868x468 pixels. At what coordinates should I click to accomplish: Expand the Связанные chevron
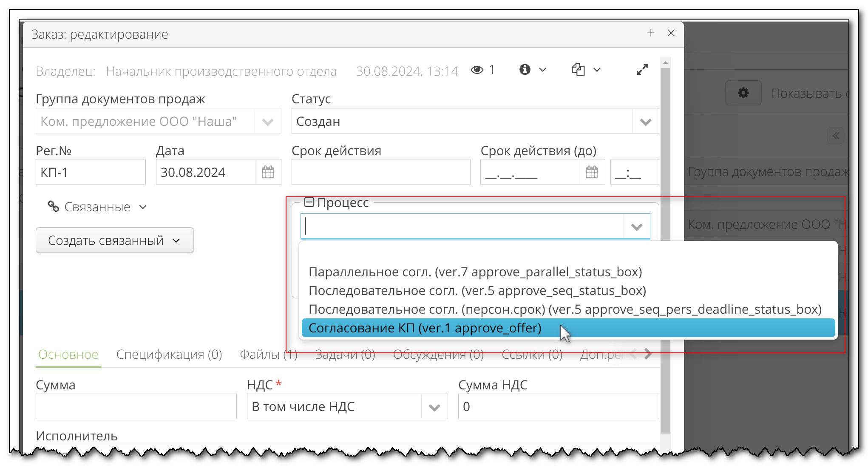pyautogui.click(x=143, y=207)
